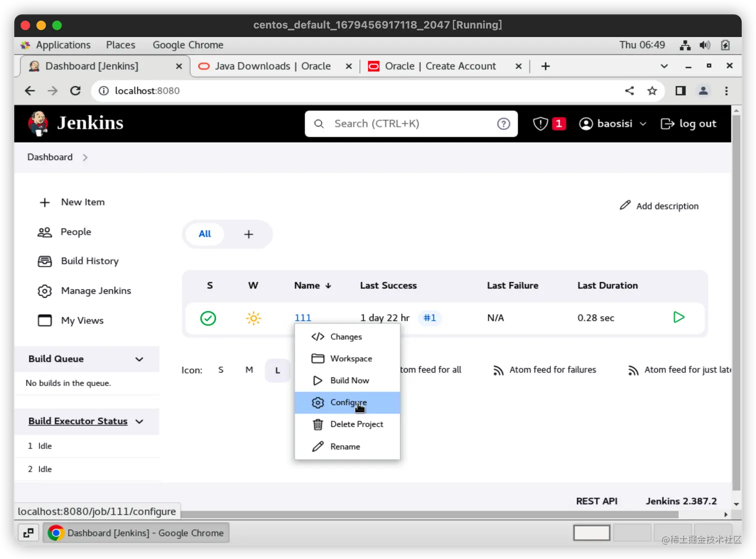Bookmark this page with the star icon
The image size is (756, 559).
(652, 90)
